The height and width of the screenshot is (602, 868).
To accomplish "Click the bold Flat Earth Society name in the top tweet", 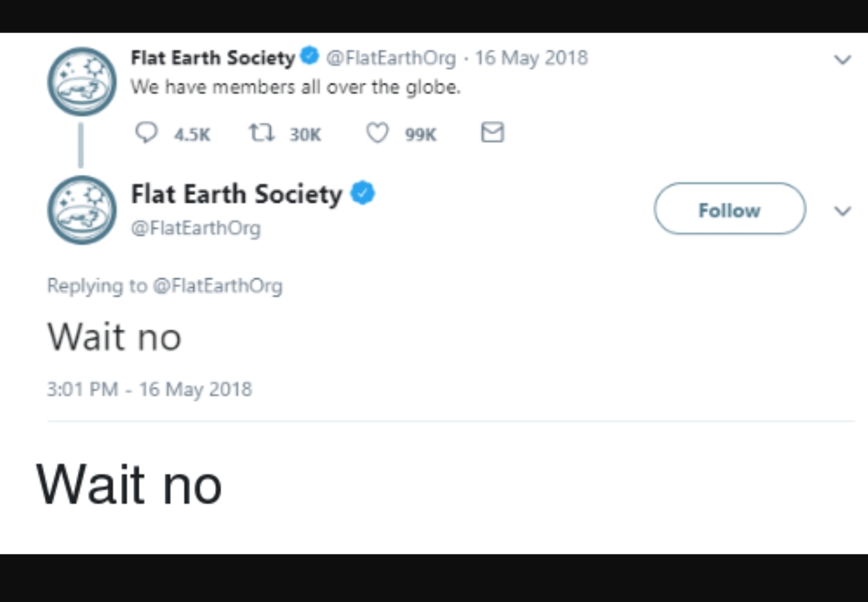I will 213,58.
